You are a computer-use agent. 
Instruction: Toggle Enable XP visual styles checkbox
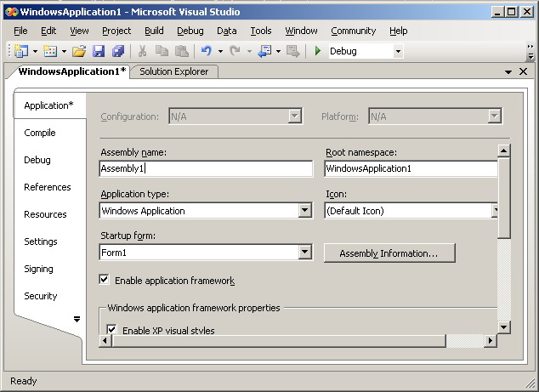111,329
